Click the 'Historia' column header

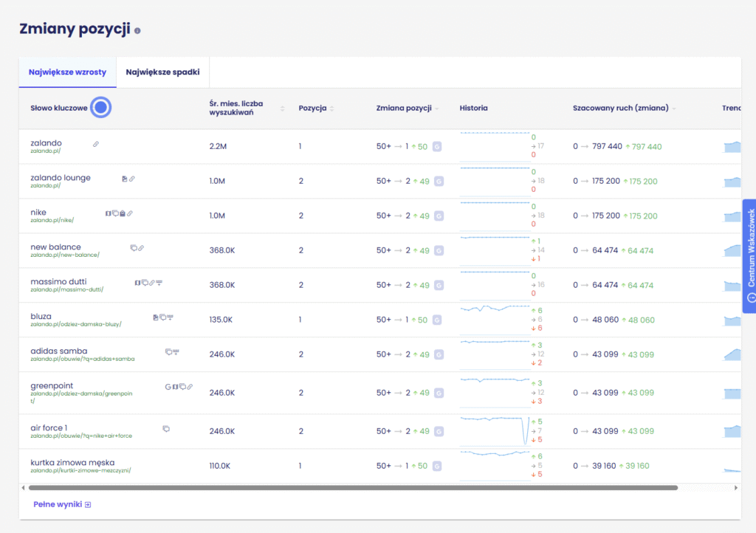click(x=473, y=109)
